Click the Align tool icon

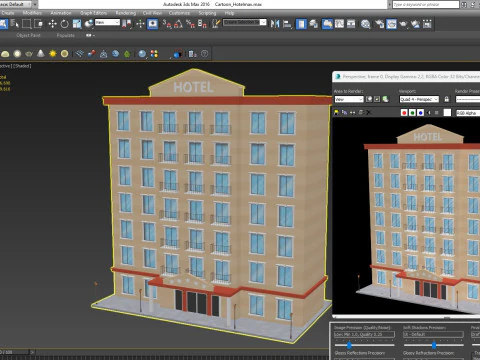pos(287,24)
